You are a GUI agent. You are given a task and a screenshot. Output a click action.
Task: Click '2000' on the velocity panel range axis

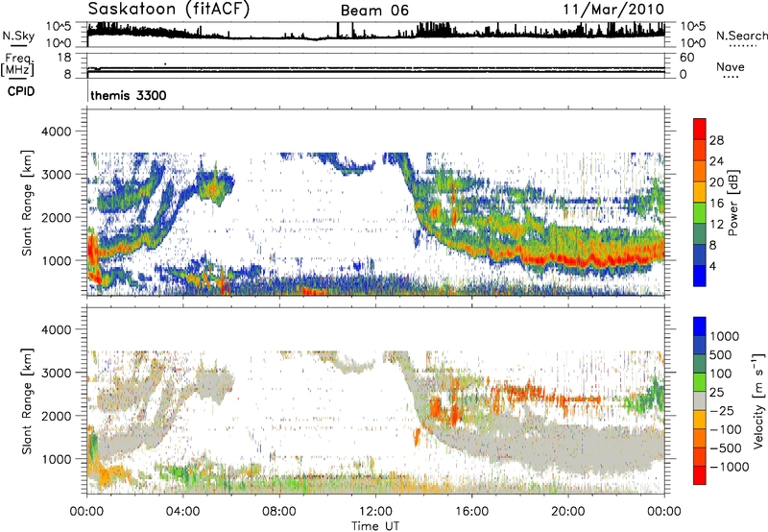tap(57, 416)
